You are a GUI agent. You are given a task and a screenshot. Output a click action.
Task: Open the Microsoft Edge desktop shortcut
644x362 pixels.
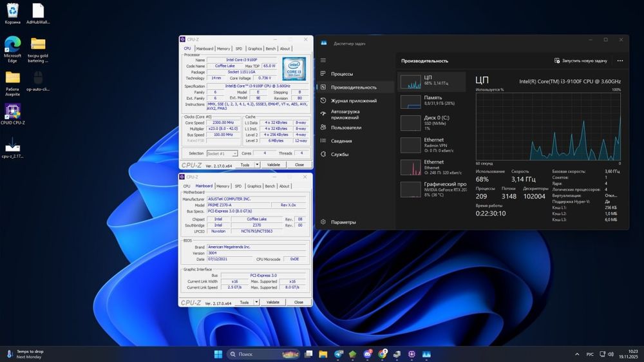pyautogui.click(x=13, y=50)
